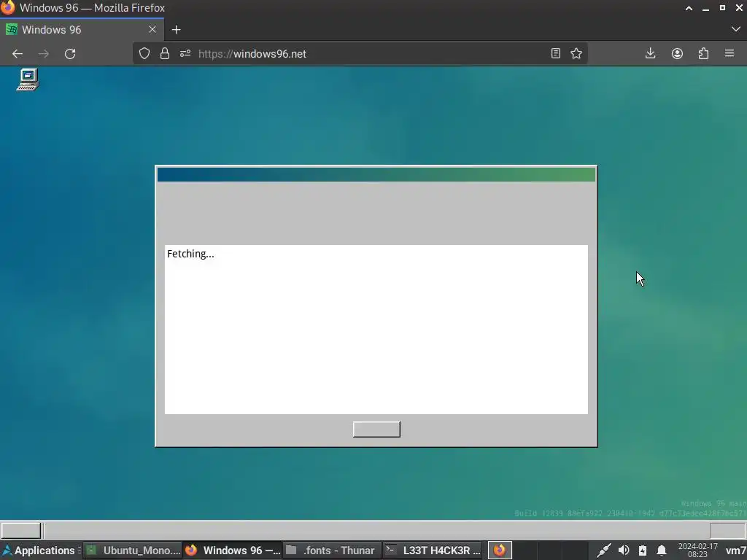
Task: Switch to .fonts - Thunar taskbar window
Action: pos(333,551)
